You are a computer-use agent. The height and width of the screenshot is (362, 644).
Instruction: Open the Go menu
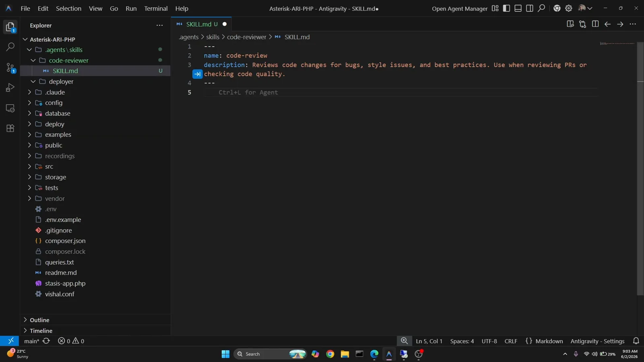(x=114, y=8)
